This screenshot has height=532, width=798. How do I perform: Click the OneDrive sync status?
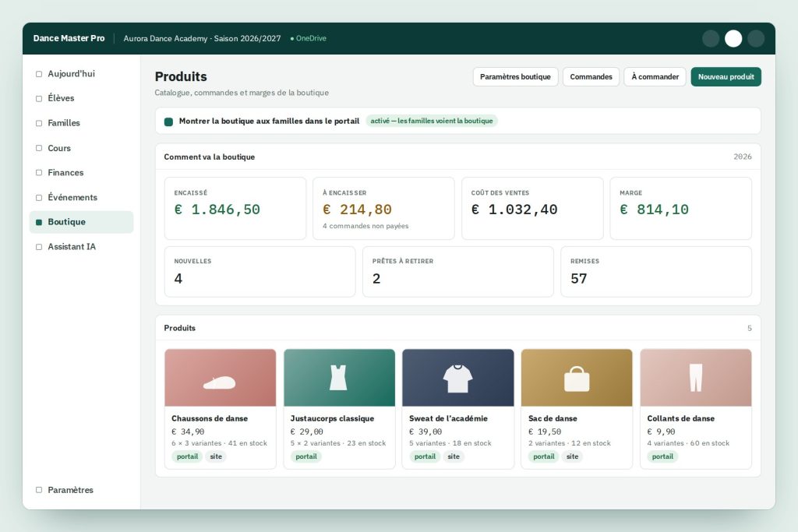[x=309, y=39]
